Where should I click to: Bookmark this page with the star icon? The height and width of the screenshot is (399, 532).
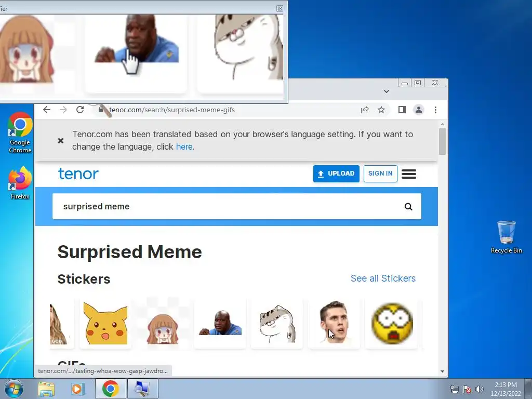tap(381, 110)
